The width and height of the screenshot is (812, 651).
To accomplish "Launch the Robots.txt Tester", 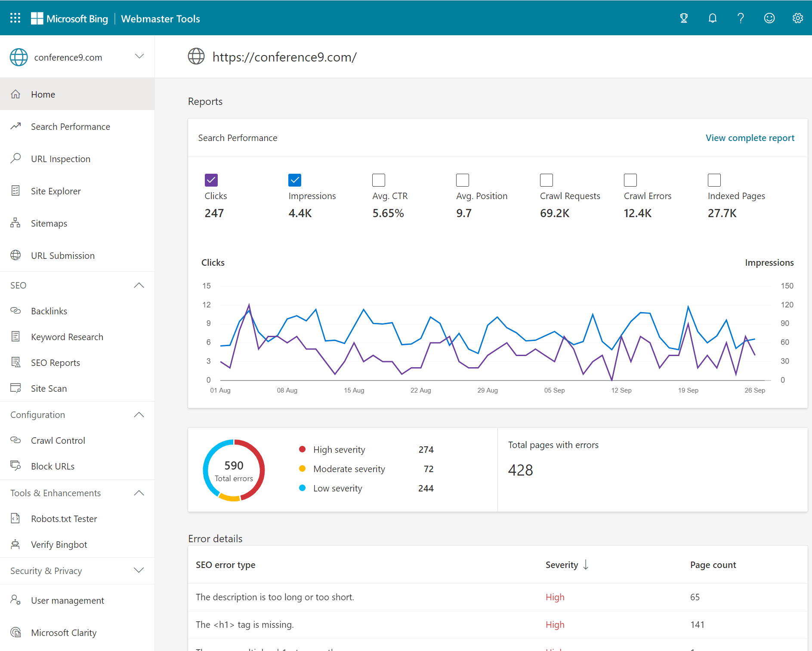I will click(64, 519).
